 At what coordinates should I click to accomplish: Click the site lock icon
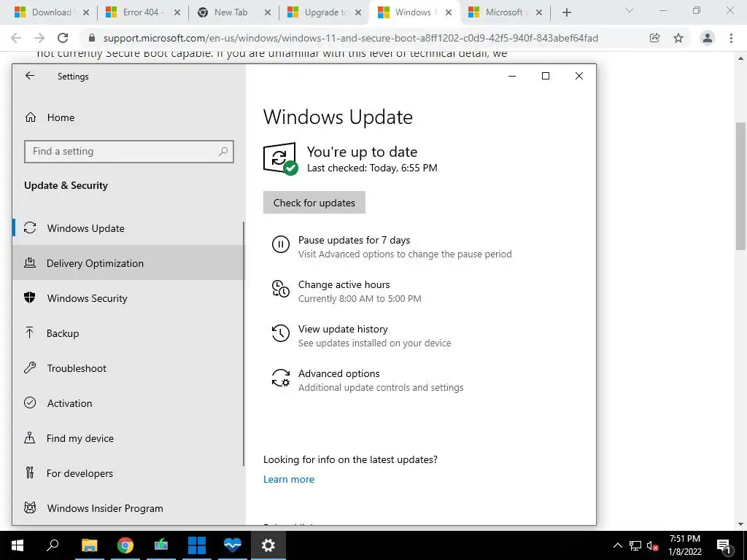coord(91,38)
